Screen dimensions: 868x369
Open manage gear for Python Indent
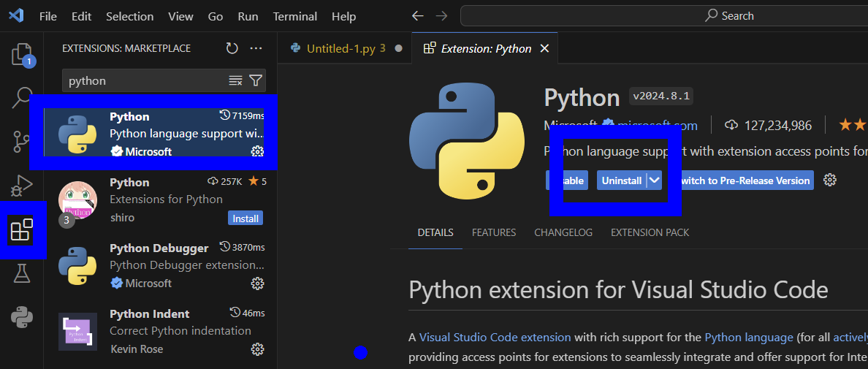pos(257,349)
